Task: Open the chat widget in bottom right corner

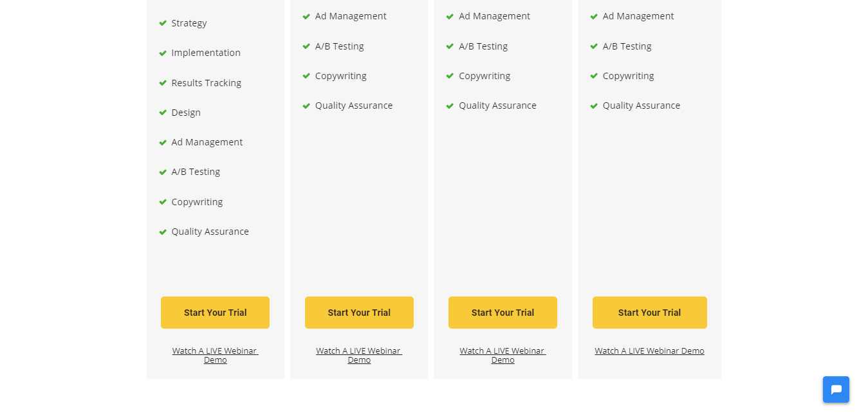Action: 836,389
